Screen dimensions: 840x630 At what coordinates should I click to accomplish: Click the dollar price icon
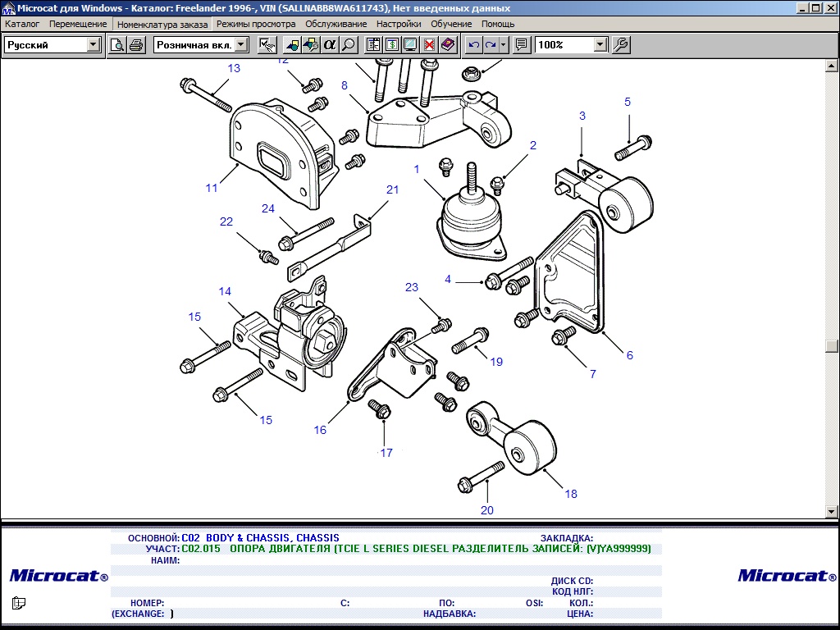(x=391, y=44)
